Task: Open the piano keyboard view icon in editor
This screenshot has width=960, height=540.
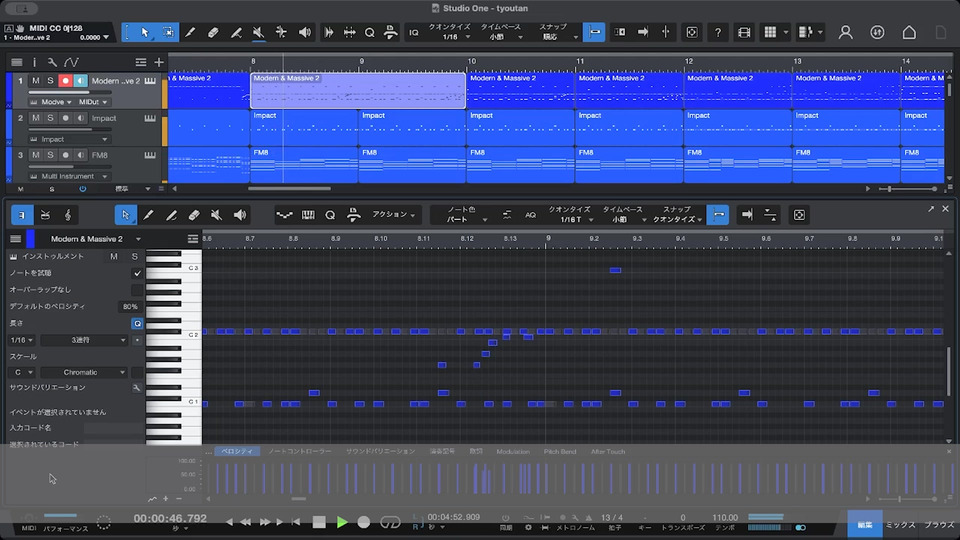Action: click(x=308, y=215)
